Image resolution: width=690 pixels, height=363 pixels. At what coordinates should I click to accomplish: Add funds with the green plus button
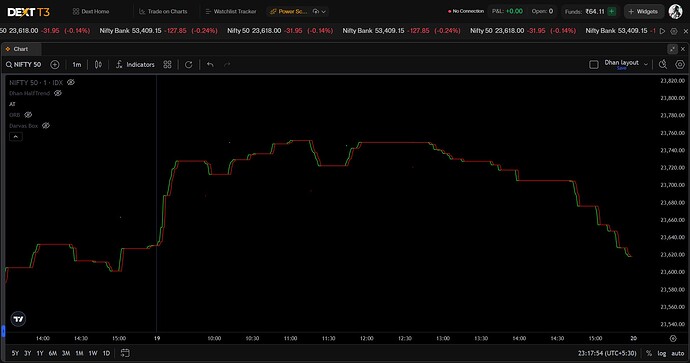tap(612, 11)
